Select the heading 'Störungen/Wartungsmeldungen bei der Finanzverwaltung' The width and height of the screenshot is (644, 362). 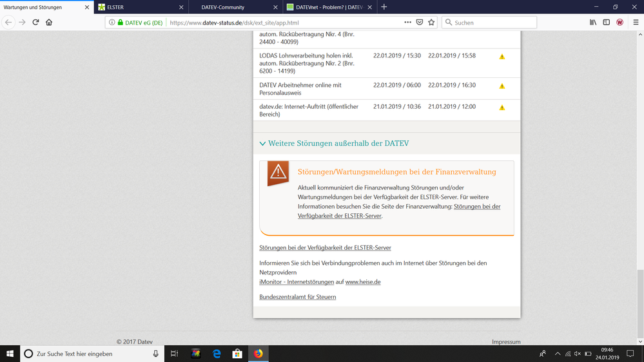pos(396,172)
